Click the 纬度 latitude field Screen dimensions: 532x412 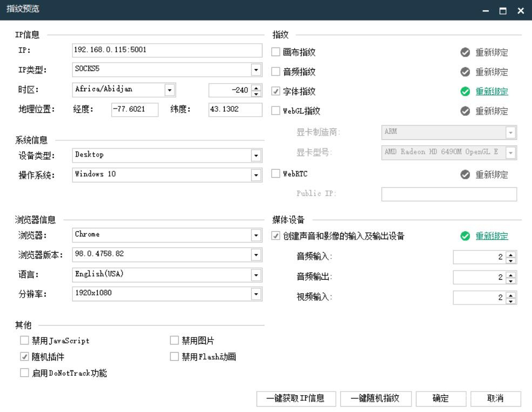235,110
